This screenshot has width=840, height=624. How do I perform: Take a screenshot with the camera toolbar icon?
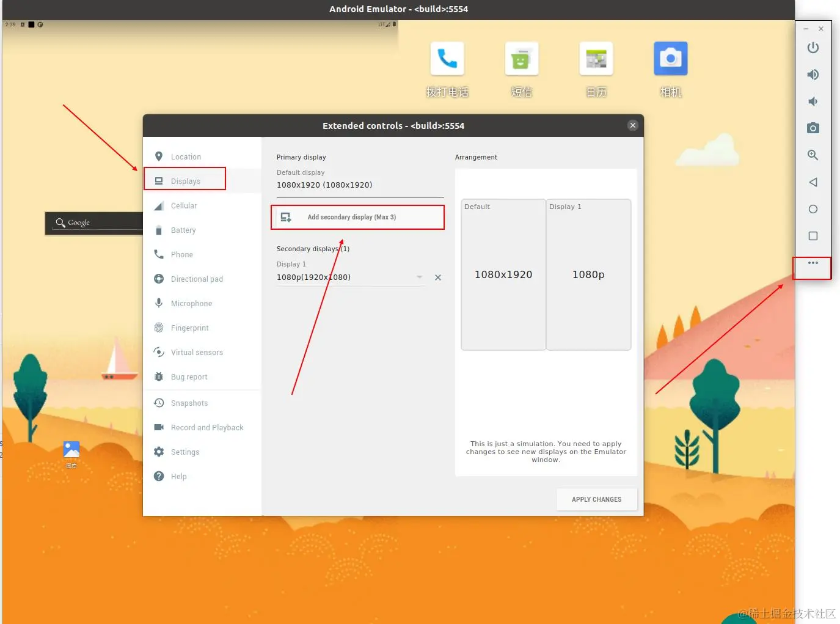click(813, 128)
